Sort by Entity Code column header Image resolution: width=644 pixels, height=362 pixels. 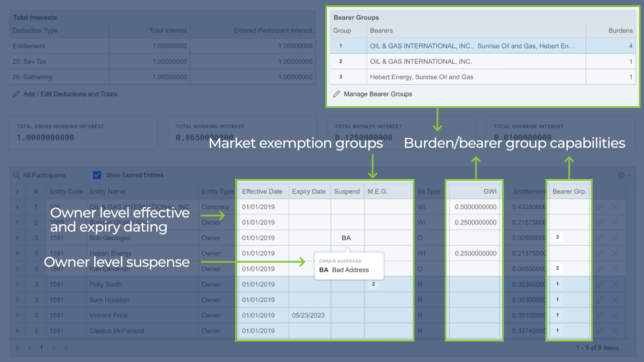pos(66,191)
